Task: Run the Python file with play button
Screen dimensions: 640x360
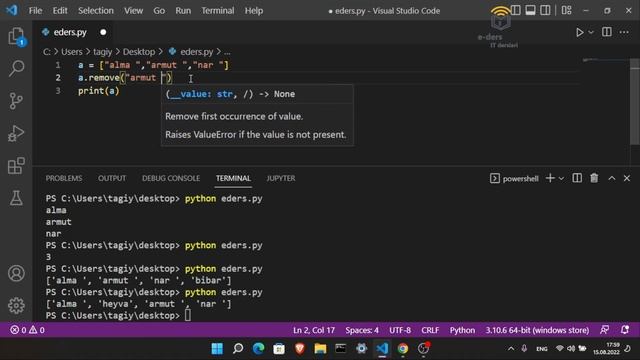Action: tap(579, 32)
